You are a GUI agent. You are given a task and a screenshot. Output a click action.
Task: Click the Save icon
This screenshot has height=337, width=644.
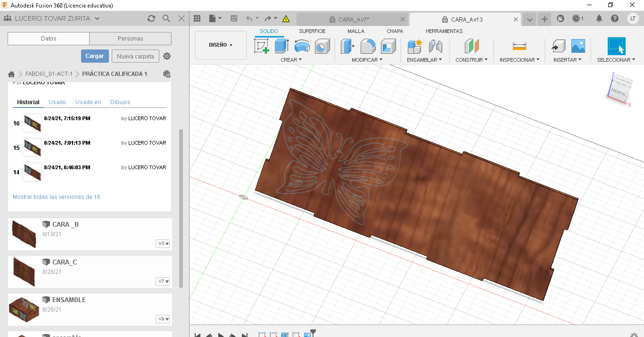point(233,19)
